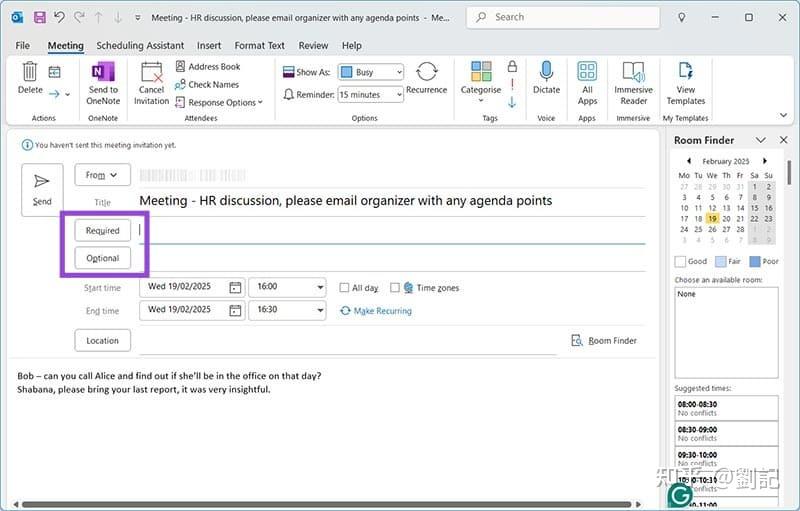Click the Send to OneNote icon

tap(103, 71)
